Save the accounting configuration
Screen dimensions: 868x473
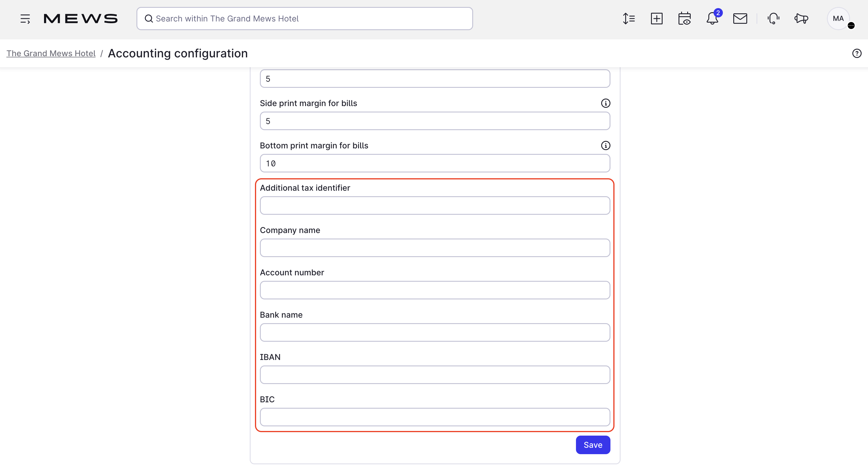593,445
